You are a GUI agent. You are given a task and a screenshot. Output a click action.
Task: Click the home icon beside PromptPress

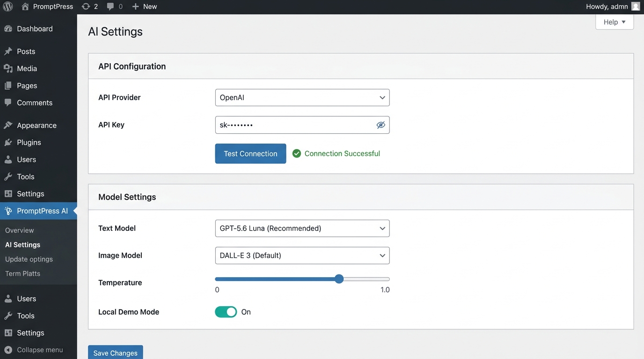(x=25, y=7)
